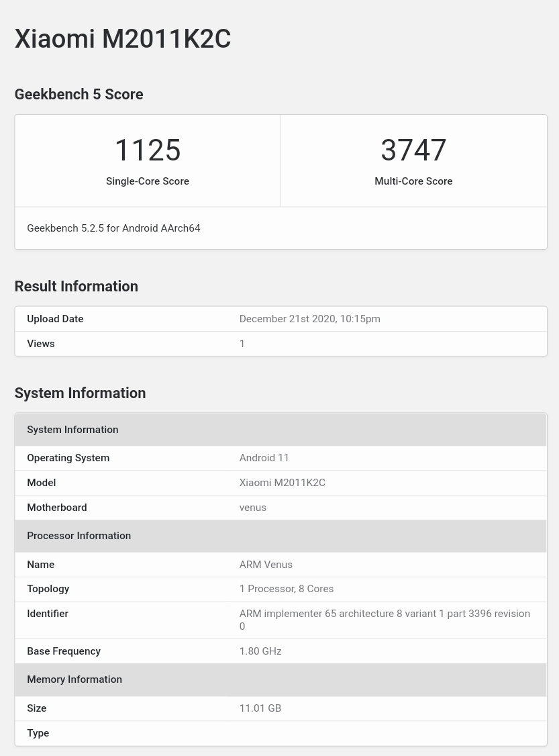Click the Multi-Core Score label
This screenshot has height=756, width=559.
(x=413, y=181)
